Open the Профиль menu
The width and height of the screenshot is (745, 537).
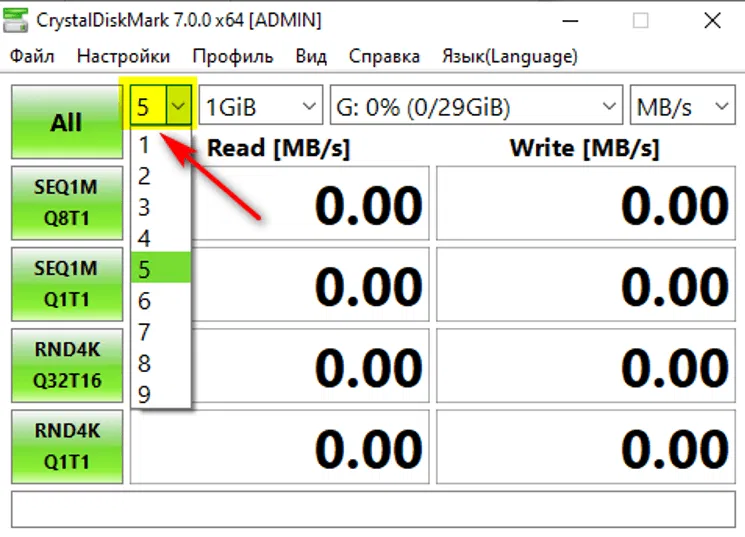(233, 56)
